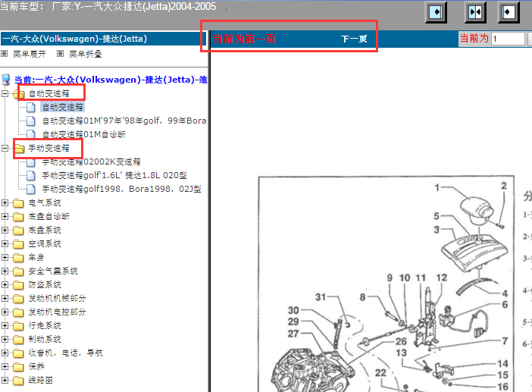Click the 车身 folder icon

click(x=18, y=258)
